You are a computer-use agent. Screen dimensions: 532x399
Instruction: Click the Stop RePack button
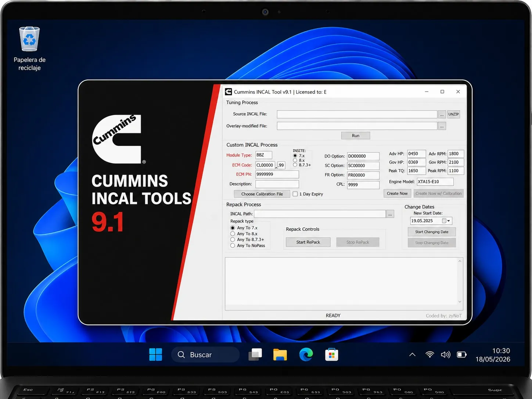(358, 242)
